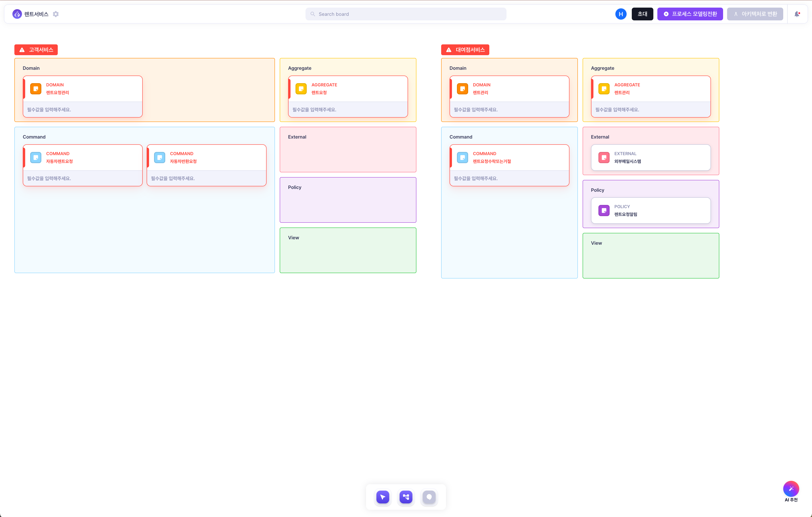Select the 렌트요청알림 policy card

pyautogui.click(x=651, y=211)
